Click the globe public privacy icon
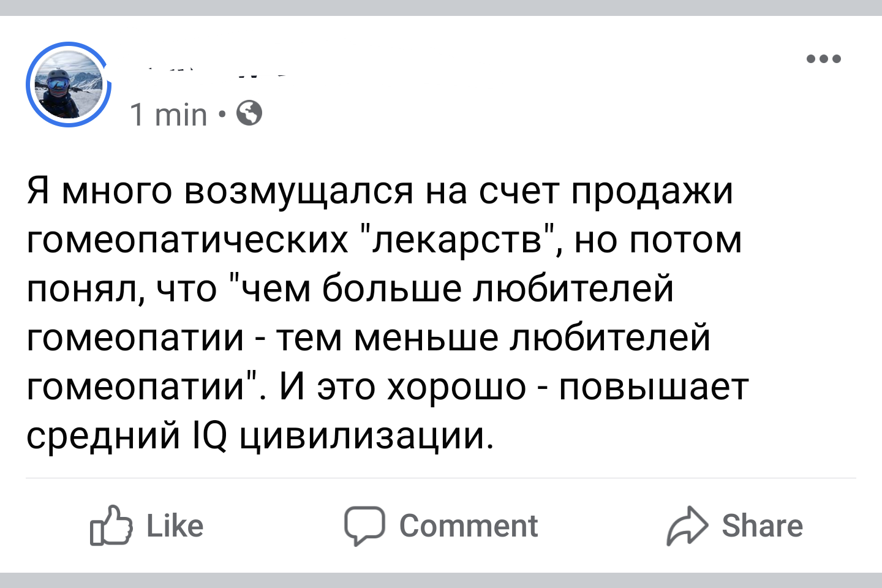882x588 pixels. (249, 113)
